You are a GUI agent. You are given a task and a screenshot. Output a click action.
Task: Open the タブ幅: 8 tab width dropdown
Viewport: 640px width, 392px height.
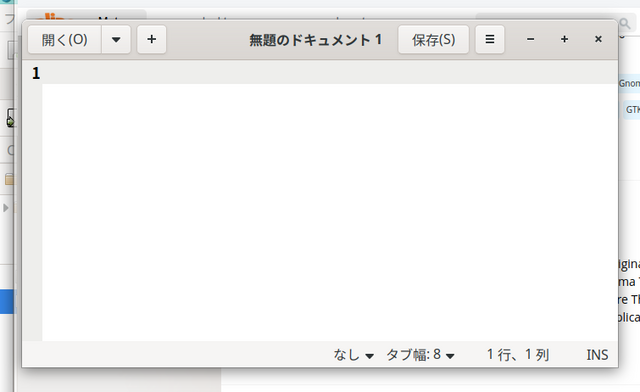[420, 355]
